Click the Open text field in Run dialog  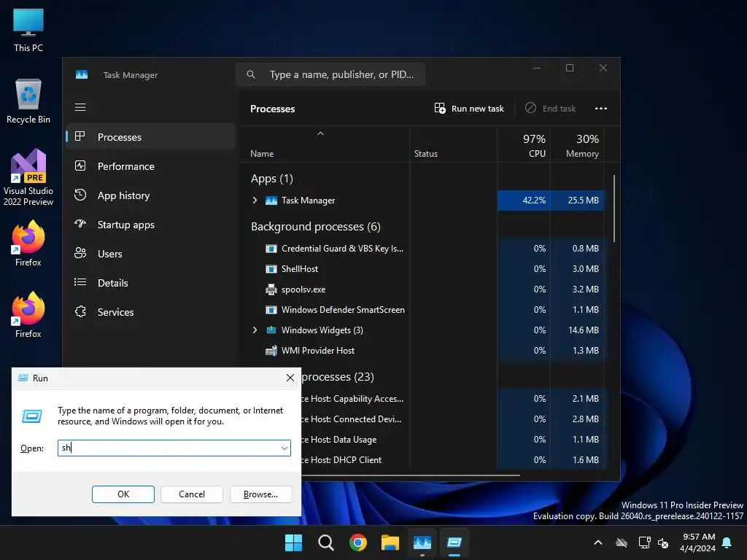click(174, 448)
